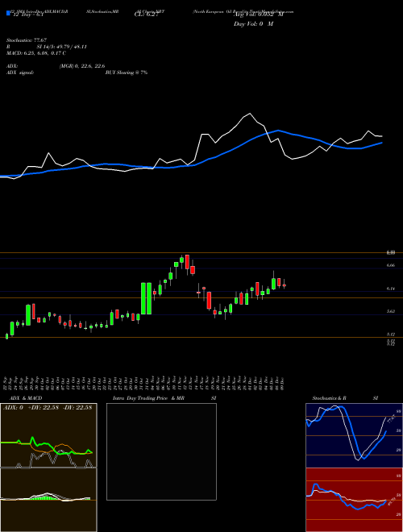
Task: Click the 5.63 price axis label
Action: click(x=390, y=311)
